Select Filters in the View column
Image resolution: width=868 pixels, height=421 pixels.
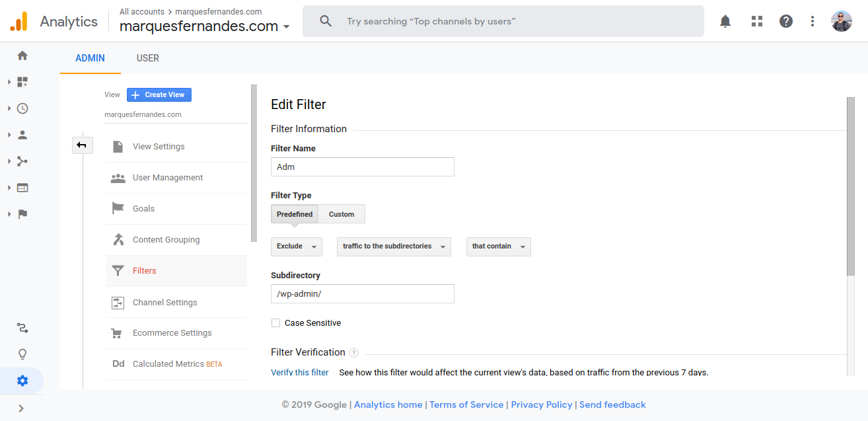tap(176, 271)
